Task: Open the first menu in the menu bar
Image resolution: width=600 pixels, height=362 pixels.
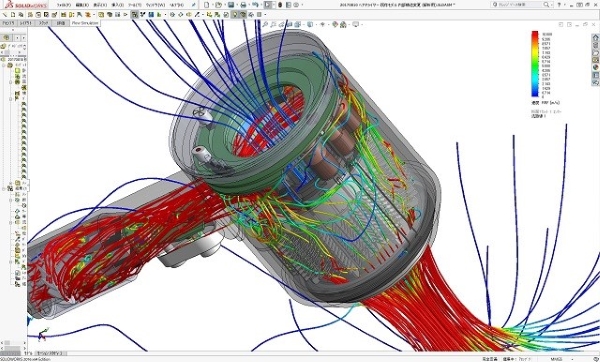Action: pos(64,5)
